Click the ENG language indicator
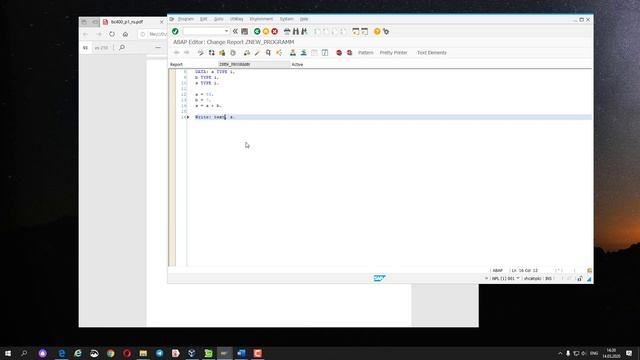 [x=594, y=353]
